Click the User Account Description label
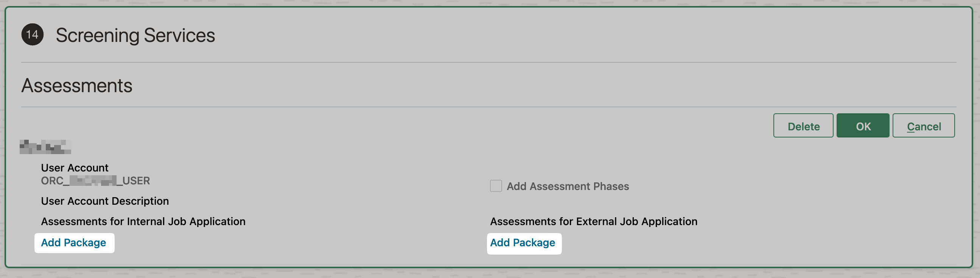 pyautogui.click(x=105, y=201)
